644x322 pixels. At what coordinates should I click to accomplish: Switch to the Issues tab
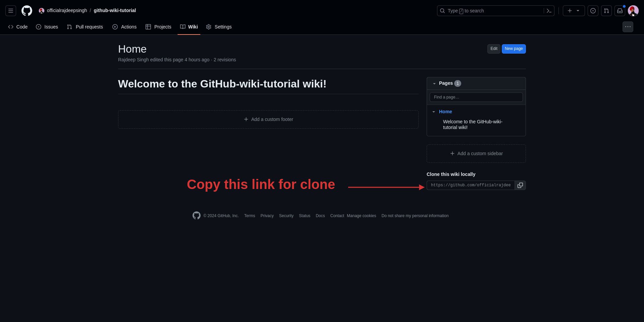point(47,27)
